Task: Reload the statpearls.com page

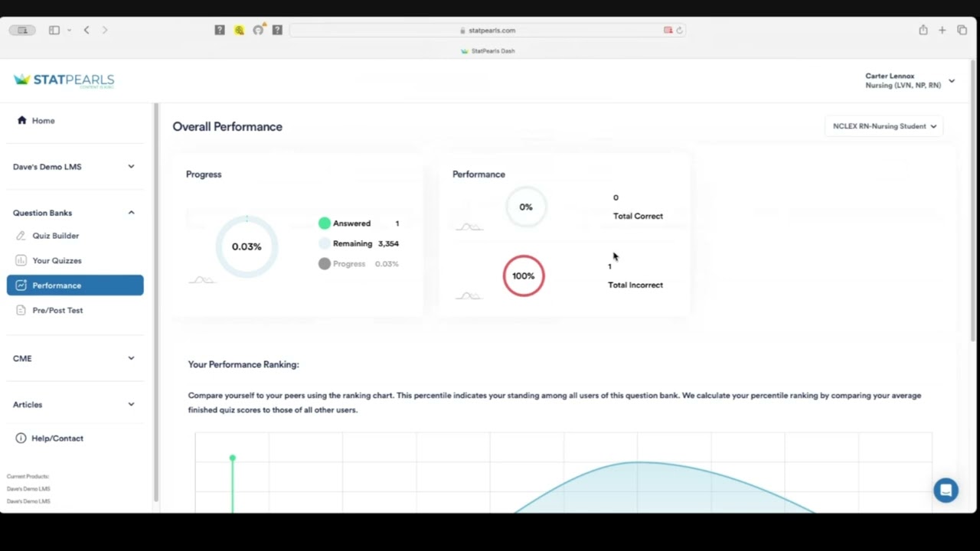Action: click(679, 31)
